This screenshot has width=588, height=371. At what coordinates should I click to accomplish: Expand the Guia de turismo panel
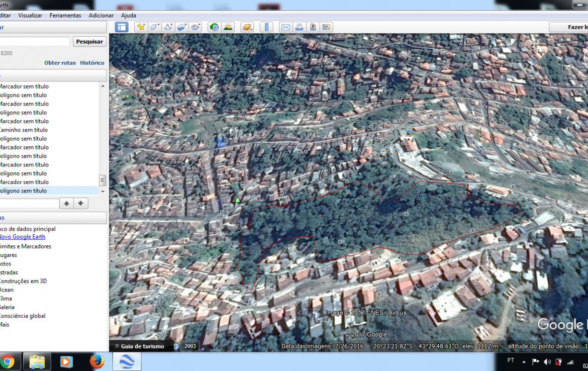pos(139,346)
